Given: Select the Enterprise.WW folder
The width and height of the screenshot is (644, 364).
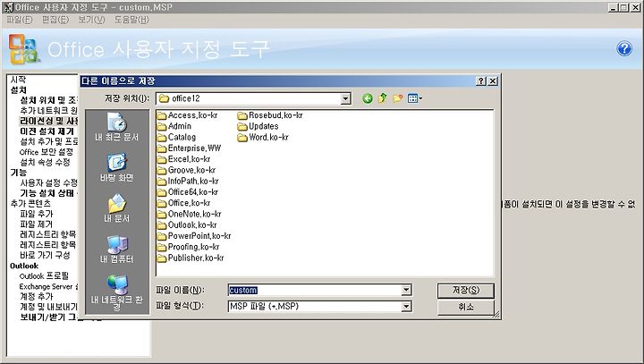Looking at the screenshot, I should (190, 148).
